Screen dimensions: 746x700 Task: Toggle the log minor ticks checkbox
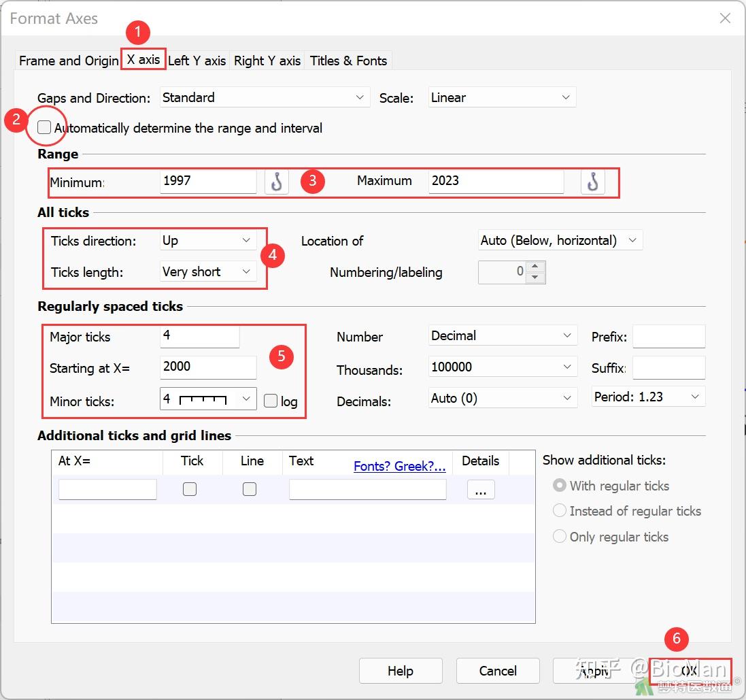point(271,401)
